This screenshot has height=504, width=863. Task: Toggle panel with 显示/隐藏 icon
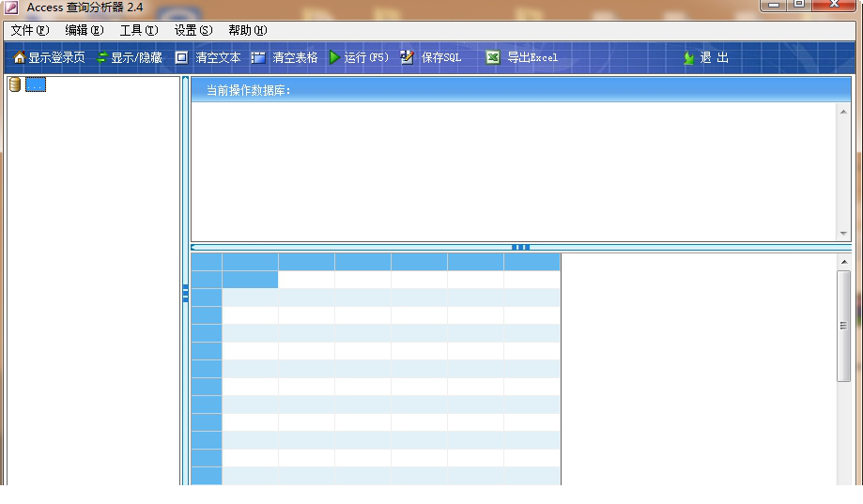102,58
